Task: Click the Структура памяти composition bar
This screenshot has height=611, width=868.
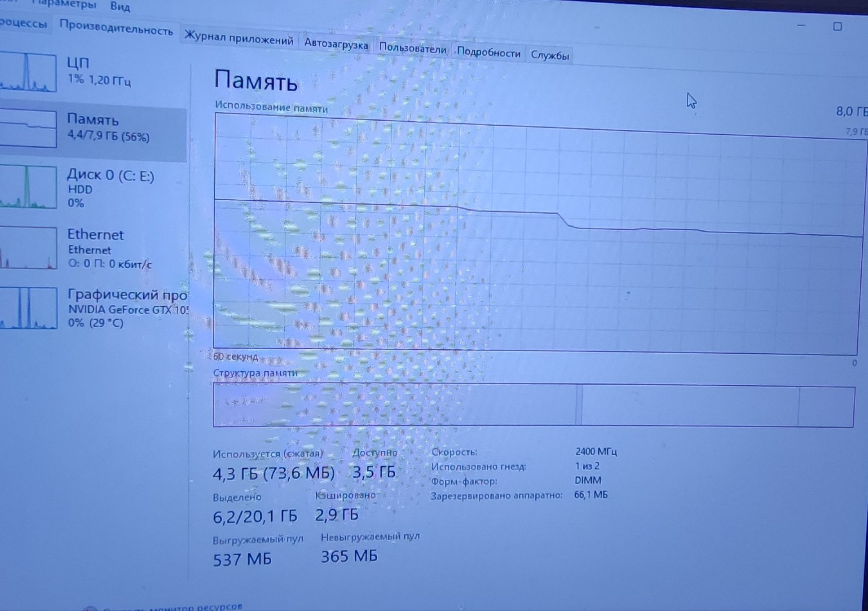Action: tap(533, 405)
